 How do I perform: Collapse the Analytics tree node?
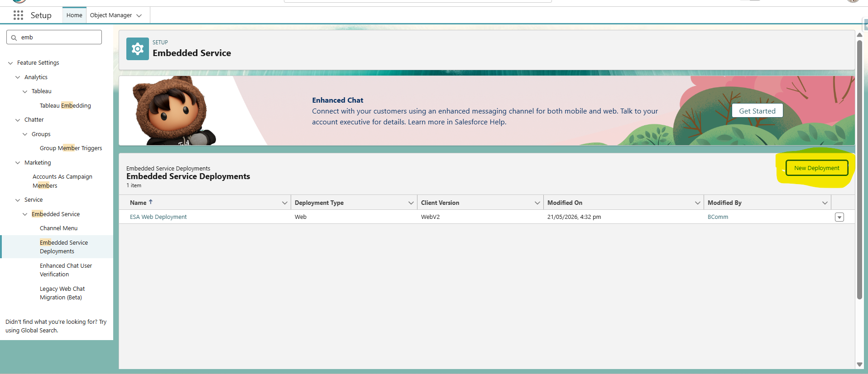click(18, 77)
